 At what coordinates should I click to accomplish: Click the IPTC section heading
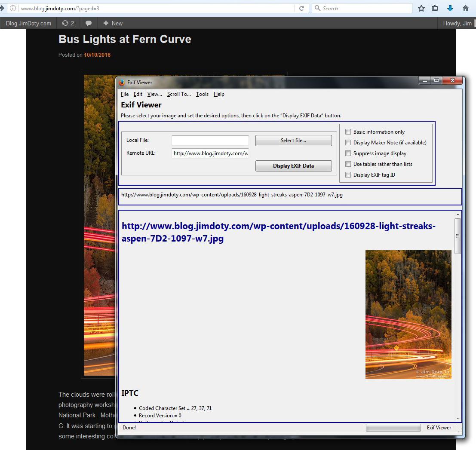coord(129,393)
